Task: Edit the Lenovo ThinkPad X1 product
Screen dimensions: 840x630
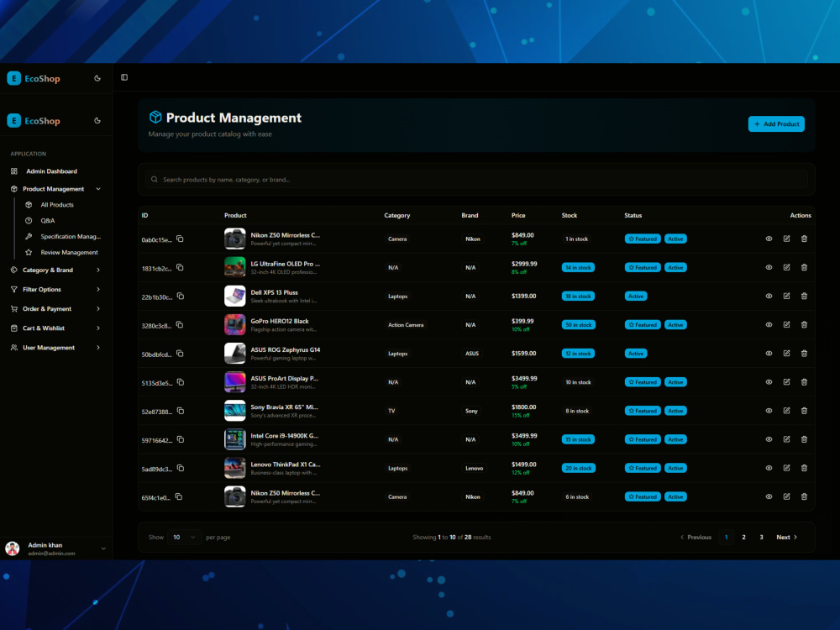Action: coord(786,468)
